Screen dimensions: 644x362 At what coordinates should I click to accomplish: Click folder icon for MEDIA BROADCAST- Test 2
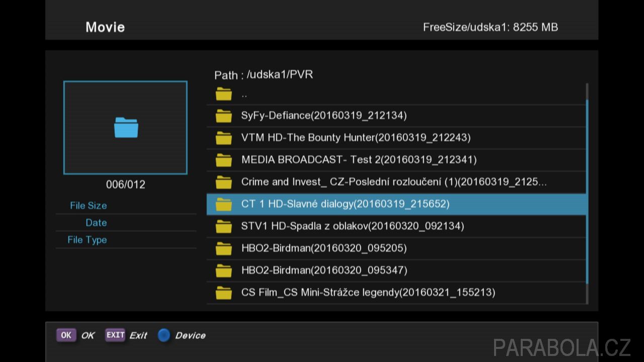pyautogui.click(x=224, y=160)
